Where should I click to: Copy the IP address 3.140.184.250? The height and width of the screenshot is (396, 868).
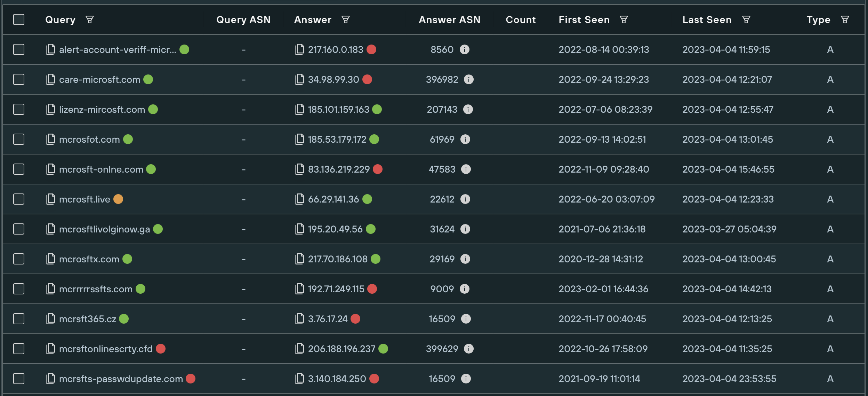click(299, 379)
